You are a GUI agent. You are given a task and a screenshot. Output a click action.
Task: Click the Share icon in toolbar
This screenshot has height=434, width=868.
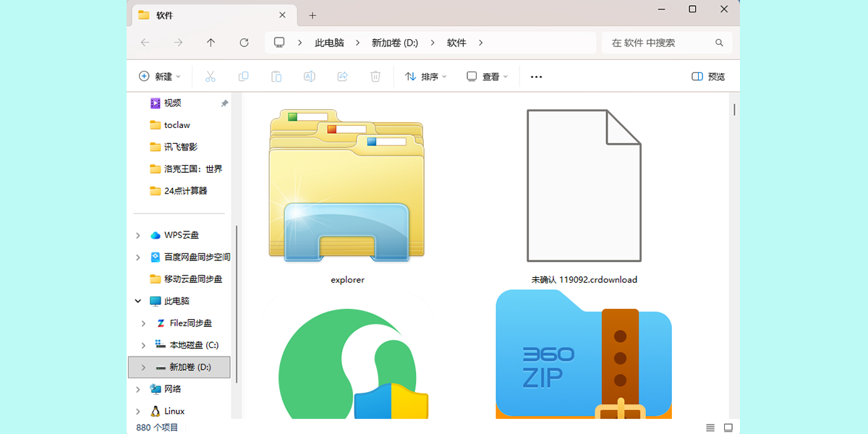pos(343,76)
